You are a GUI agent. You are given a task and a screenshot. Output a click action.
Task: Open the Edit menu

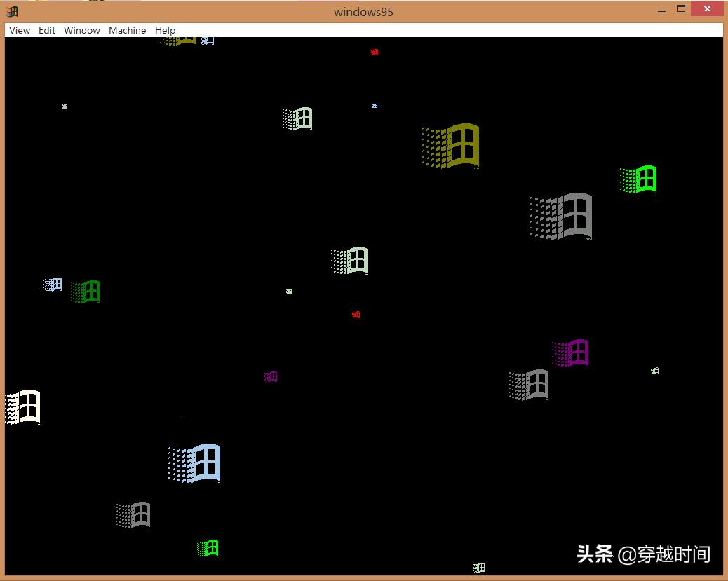pyautogui.click(x=46, y=30)
